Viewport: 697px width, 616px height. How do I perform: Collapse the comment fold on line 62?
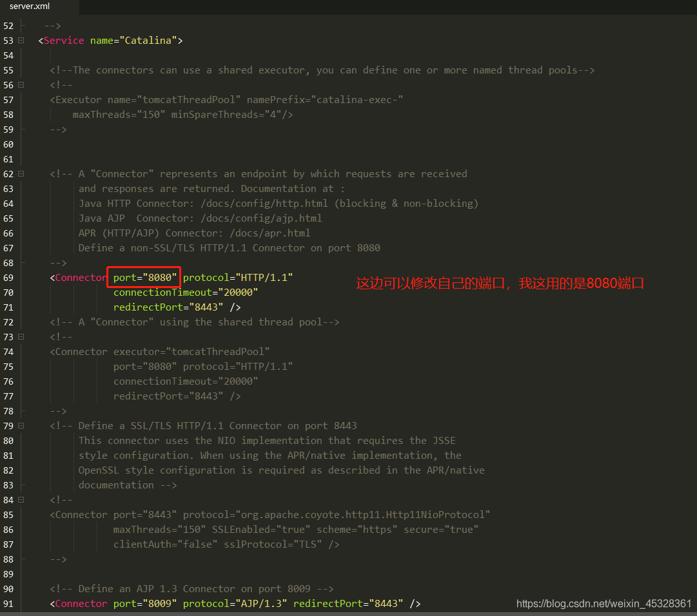tap(21, 173)
